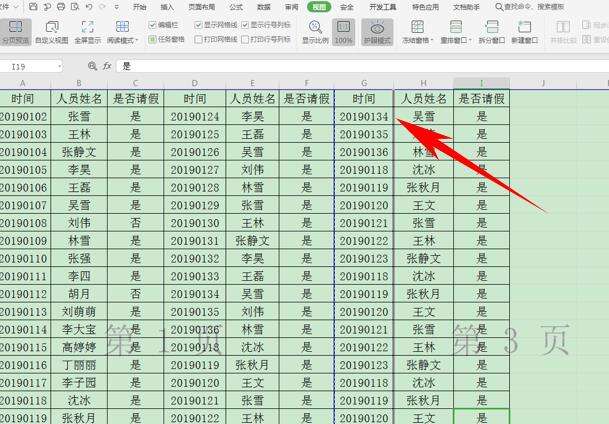
Task: Select cell containing 李大宝
Action: tap(79, 330)
